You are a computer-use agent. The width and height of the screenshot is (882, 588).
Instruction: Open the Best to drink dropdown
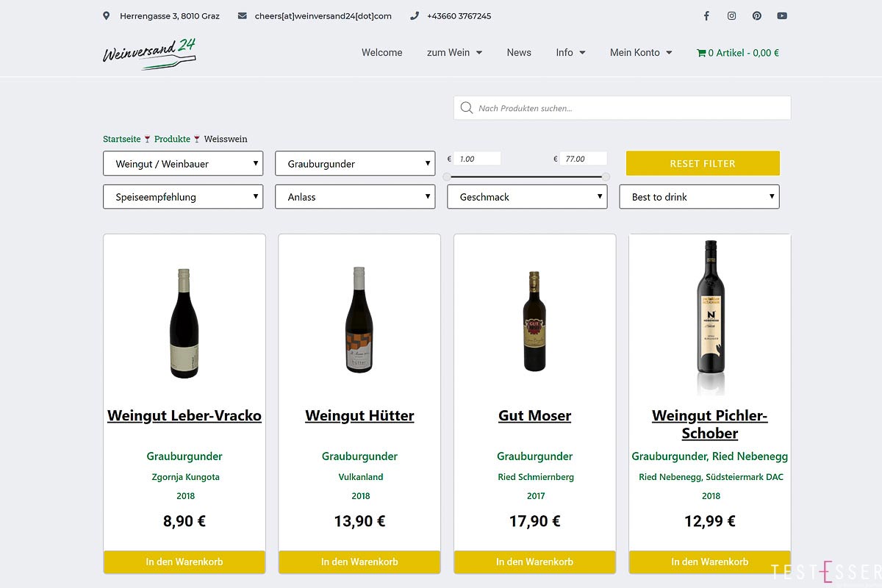pyautogui.click(x=699, y=196)
